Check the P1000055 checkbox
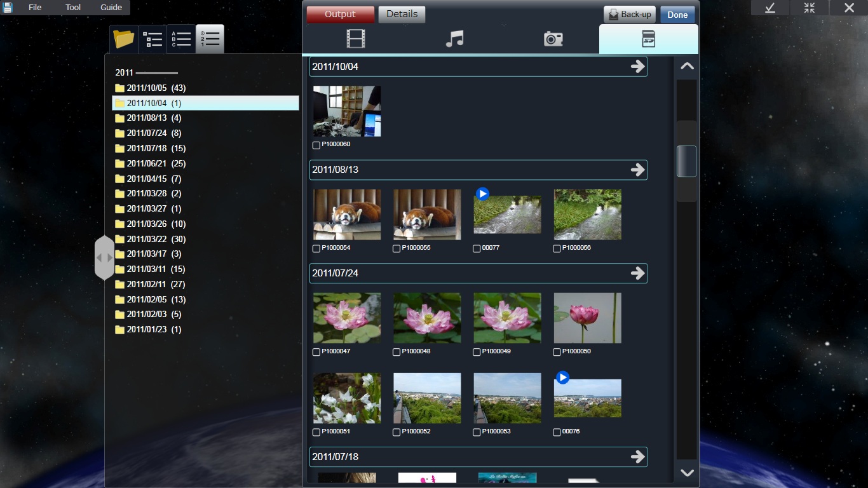The width and height of the screenshot is (868, 488). tap(397, 248)
